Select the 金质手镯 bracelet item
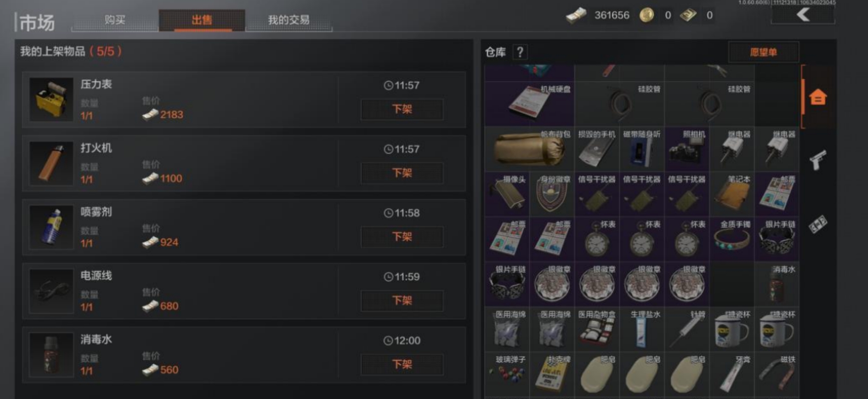Image resolution: width=868 pixels, height=399 pixels. [x=732, y=239]
